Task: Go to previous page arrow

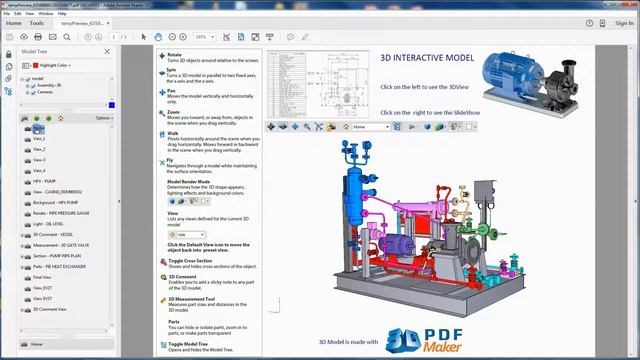Action: click(87, 37)
